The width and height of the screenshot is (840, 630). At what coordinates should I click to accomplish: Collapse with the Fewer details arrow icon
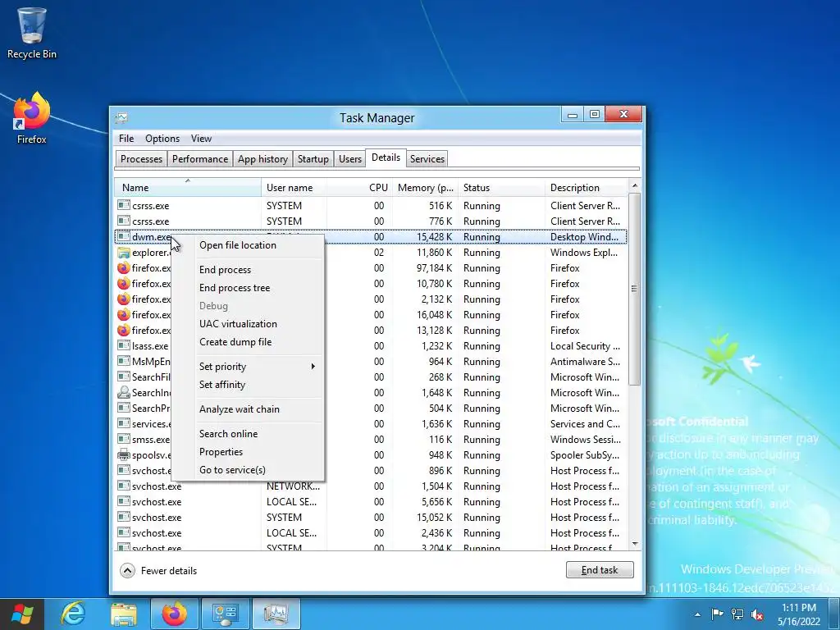coord(127,571)
